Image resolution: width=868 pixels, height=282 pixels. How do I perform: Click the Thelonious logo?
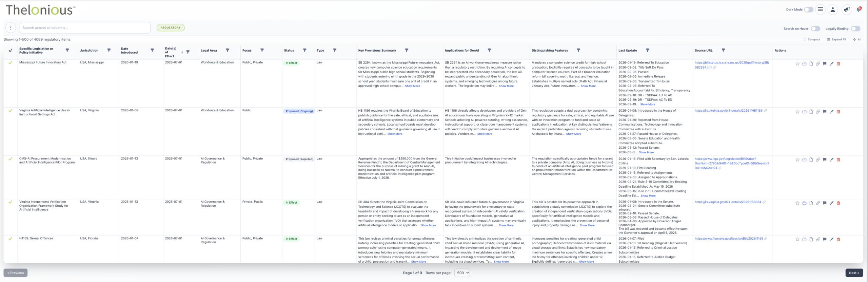(x=40, y=10)
